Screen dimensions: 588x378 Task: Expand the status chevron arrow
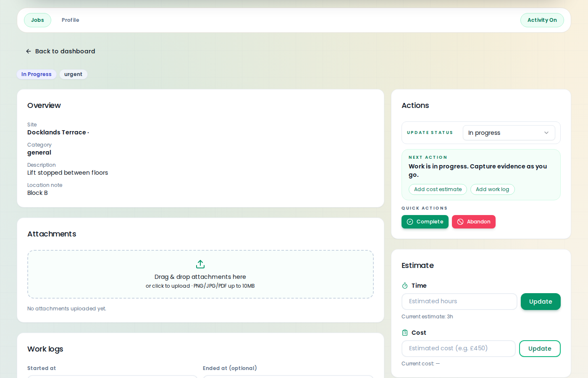pos(546,133)
